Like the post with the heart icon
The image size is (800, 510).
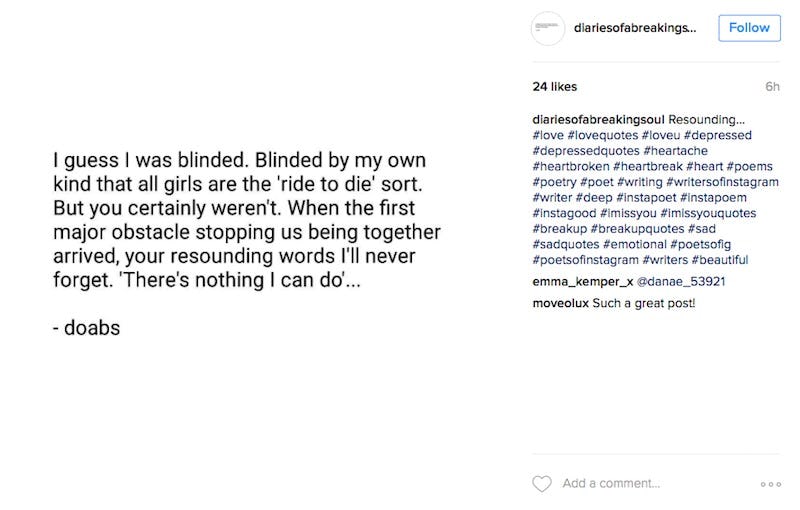(542, 484)
